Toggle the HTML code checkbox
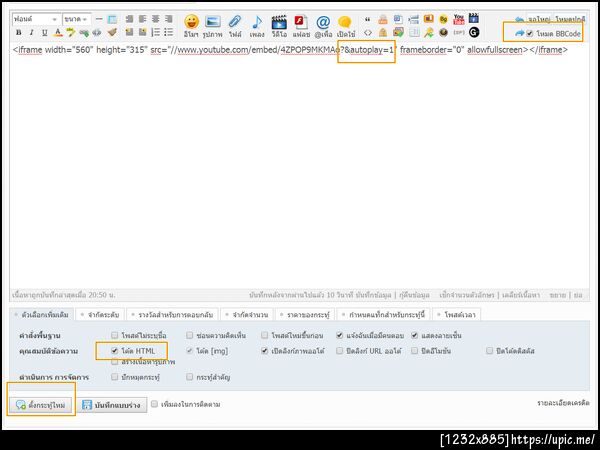The height and width of the screenshot is (450, 600). 114,351
